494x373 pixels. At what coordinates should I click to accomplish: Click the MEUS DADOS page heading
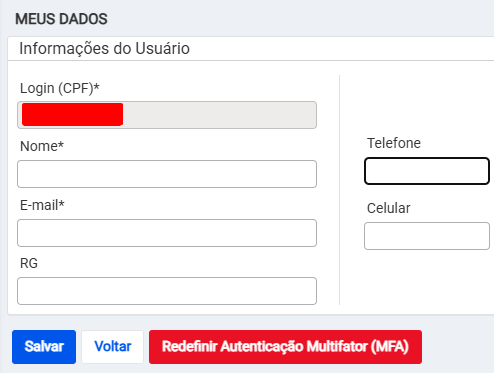point(61,19)
